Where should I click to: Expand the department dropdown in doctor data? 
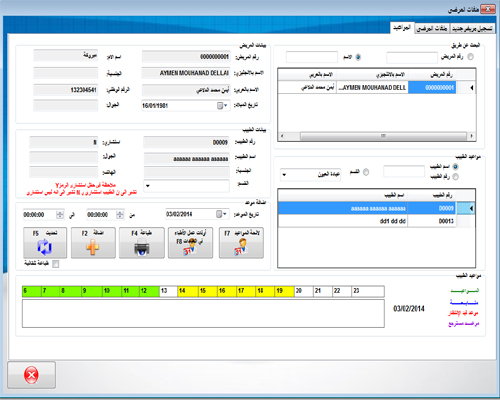(148, 186)
